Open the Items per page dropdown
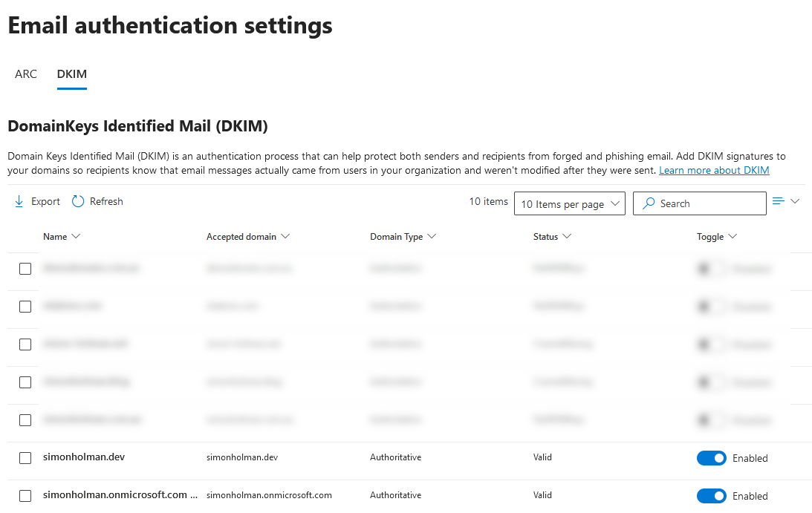 tap(569, 203)
